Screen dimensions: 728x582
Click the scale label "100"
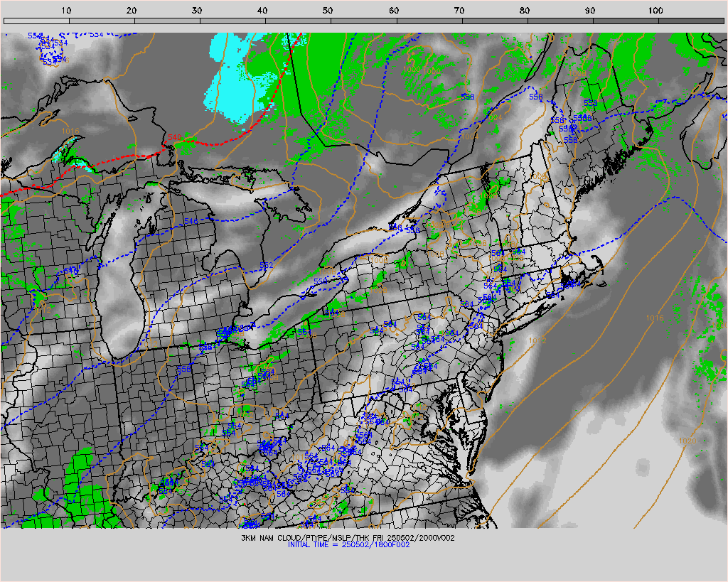click(655, 10)
